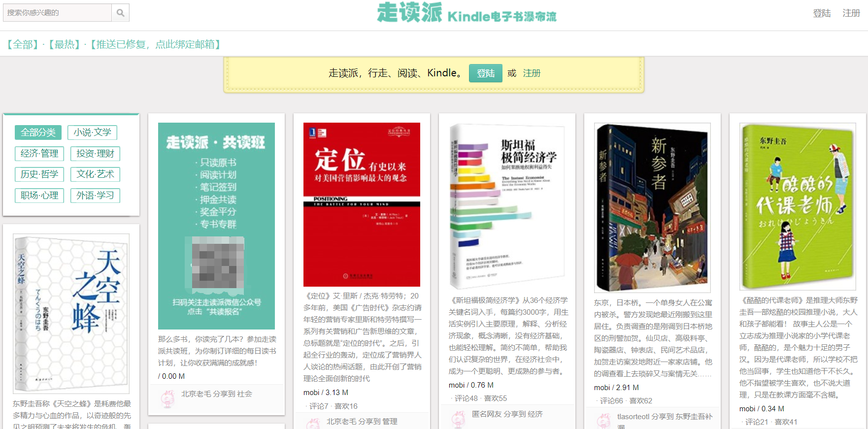The image size is (868, 429).
Task: Open the 斯坦福极简经济学 book cover
Action: tap(507, 206)
